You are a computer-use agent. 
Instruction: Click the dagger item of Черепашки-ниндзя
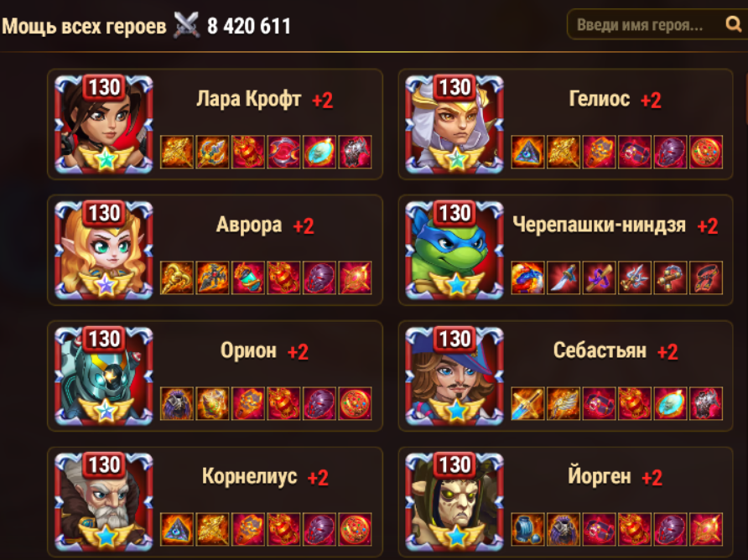[563, 277]
